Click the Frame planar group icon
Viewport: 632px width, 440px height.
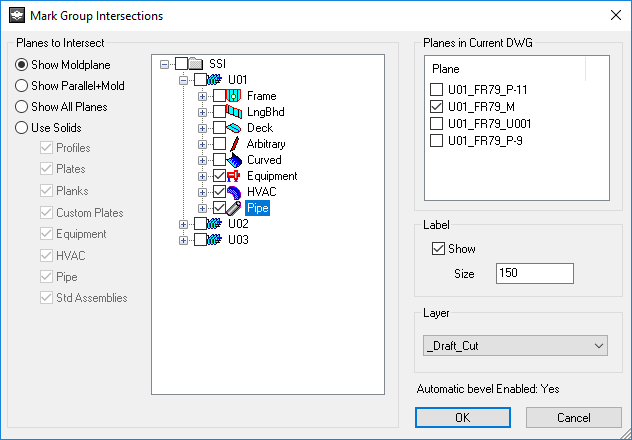pos(234,96)
